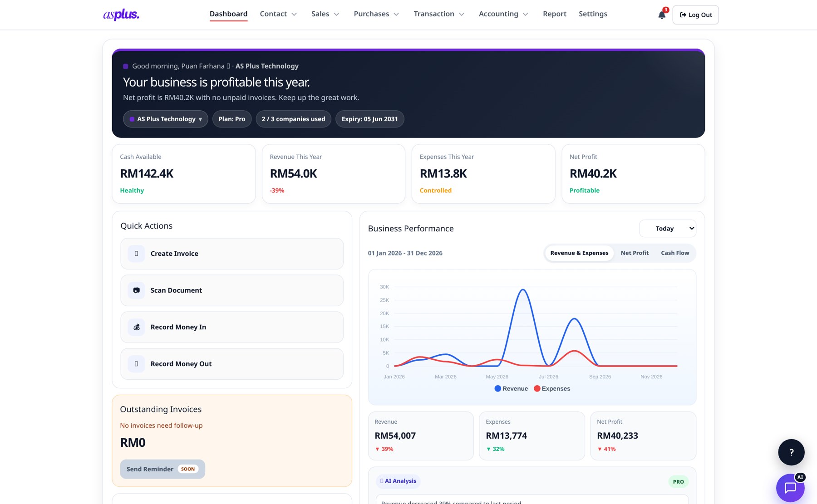The image size is (817, 504).
Task: Select the Revenue This Year card
Action: (x=334, y=174)
